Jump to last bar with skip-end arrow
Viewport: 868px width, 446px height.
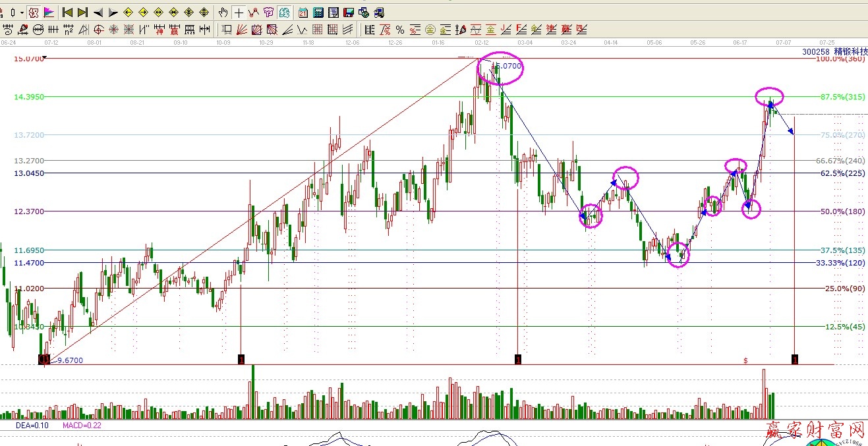coord(82,13)
